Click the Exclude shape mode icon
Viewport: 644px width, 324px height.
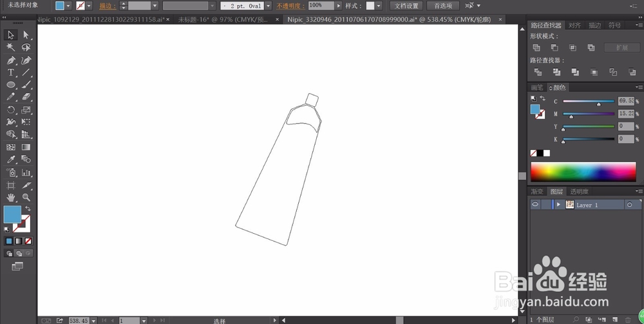[591, 48]
